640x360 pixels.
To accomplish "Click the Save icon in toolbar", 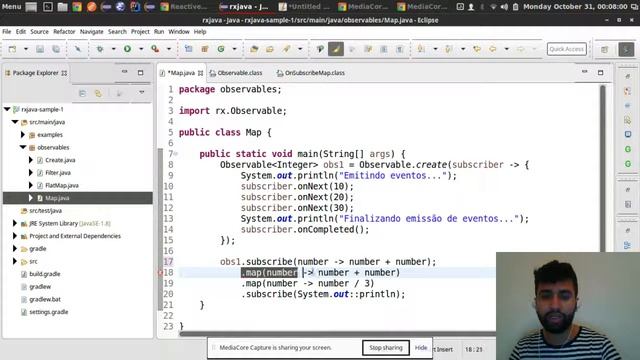I will 40,49.
